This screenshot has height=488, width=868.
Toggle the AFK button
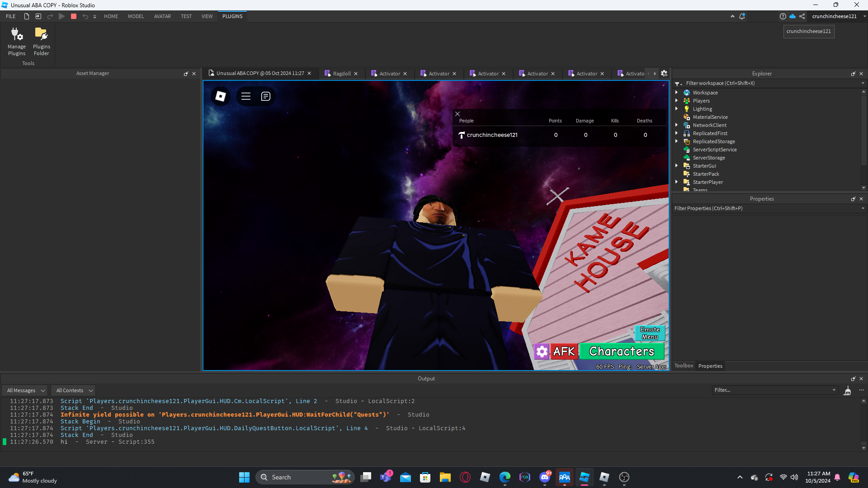[564, 352]
